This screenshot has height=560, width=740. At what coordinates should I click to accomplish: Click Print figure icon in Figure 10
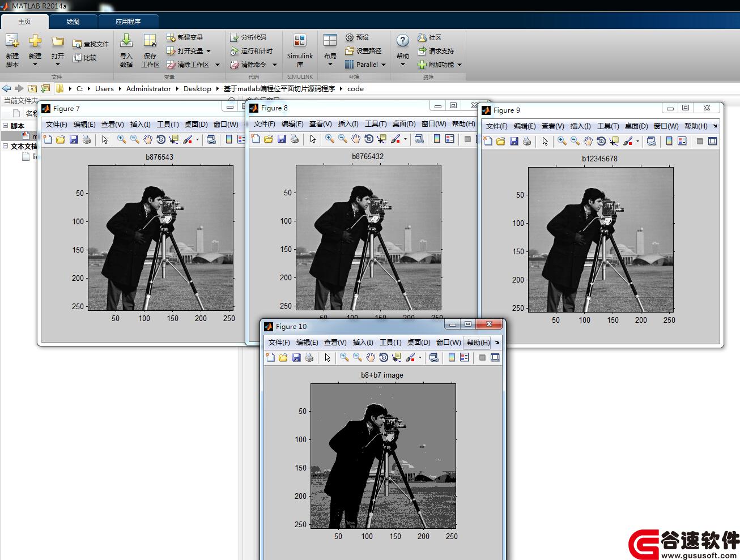tap(309, 357)
